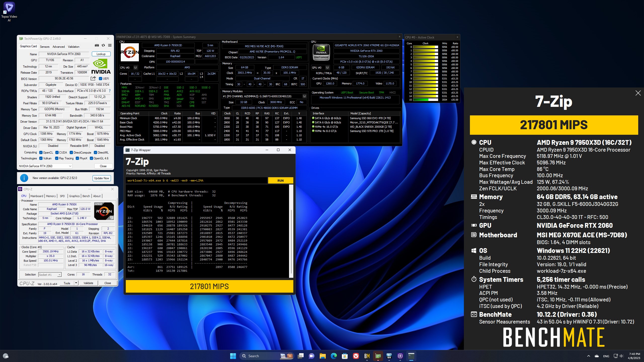Image resolution: width=644 pixels, height=362 pixels.
Task: Open File Explorer from the taskbar
Action: pos(323,356)
